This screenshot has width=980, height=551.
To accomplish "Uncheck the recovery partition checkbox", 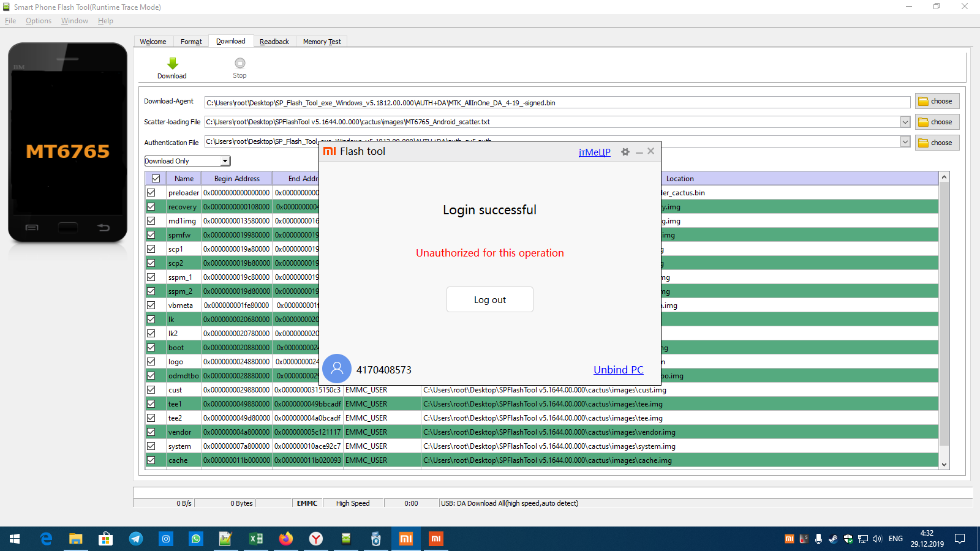I will click(151, 207).
